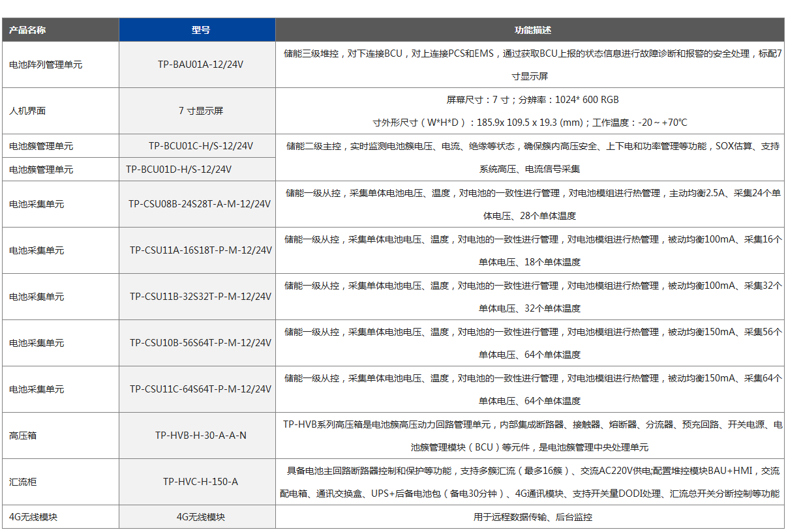Select model TP-CSU10B-56S64T-P-M-12/24V
Viewport: 786px width, 532px height.
(x=200, y=343)
